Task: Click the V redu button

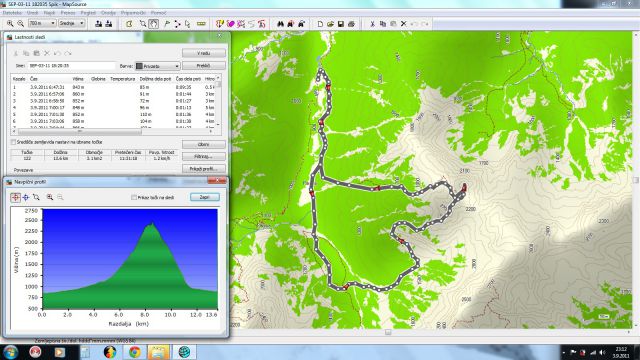Action: [x=204, y=53]
